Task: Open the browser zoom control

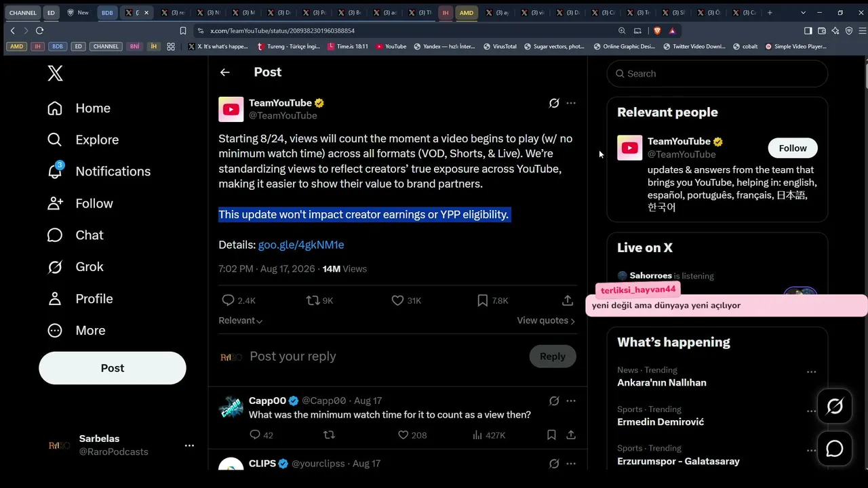Action: (x=622, y=30)
